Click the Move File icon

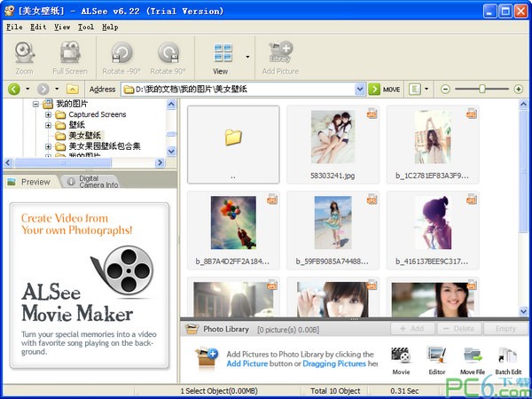coord(472,360)
